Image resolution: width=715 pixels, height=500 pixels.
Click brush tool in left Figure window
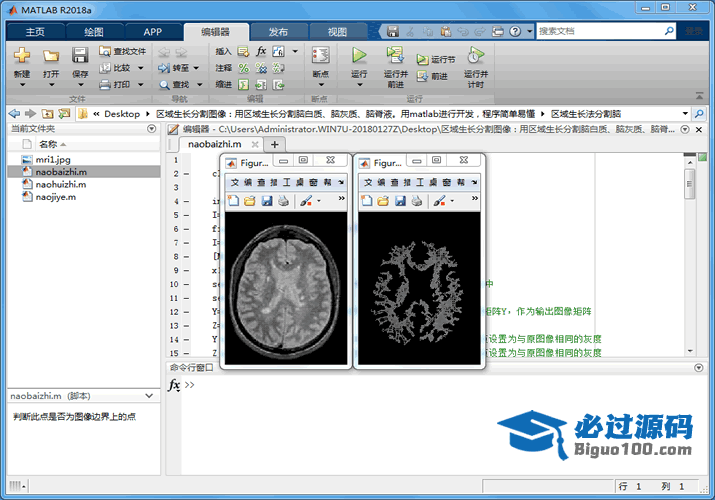click(x=306, y=201)
